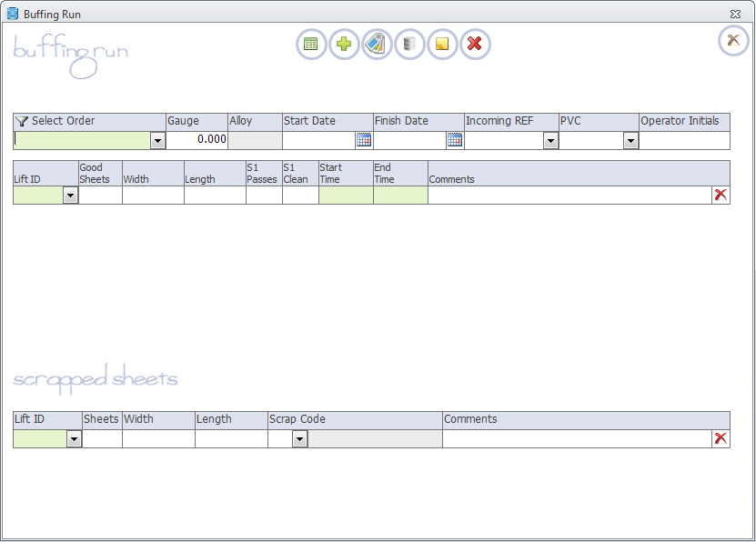This screenshot has height=542, width=756.
Task: Click the S1 Clean cell
Action: (x=300, y=196)
